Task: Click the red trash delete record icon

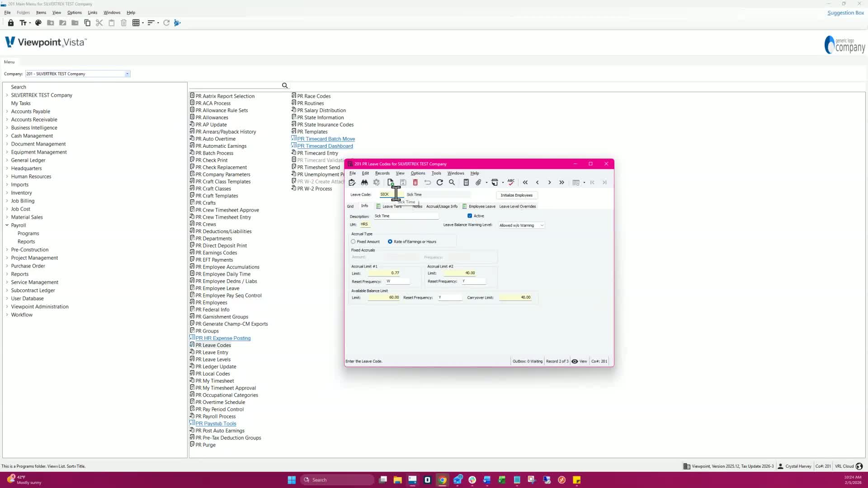Action: 415,183
